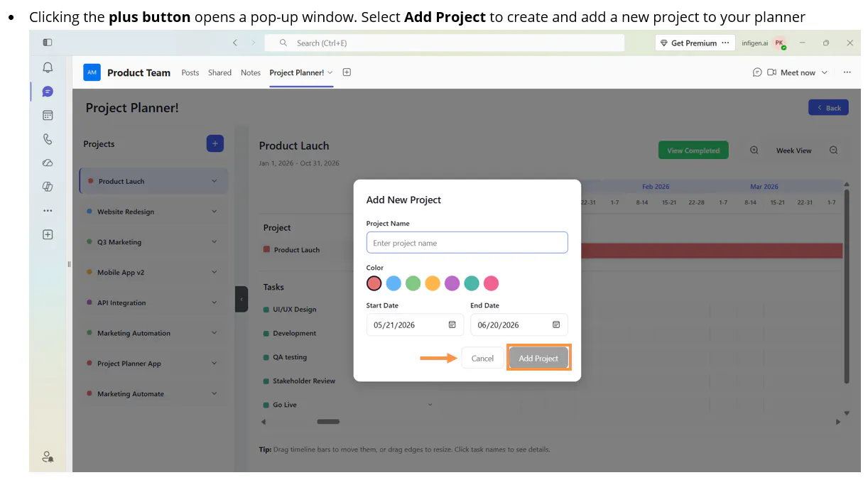Expand the Marketing Automate project chevron
This screenshot has height=480, width=868.
[x=214, y=393]
